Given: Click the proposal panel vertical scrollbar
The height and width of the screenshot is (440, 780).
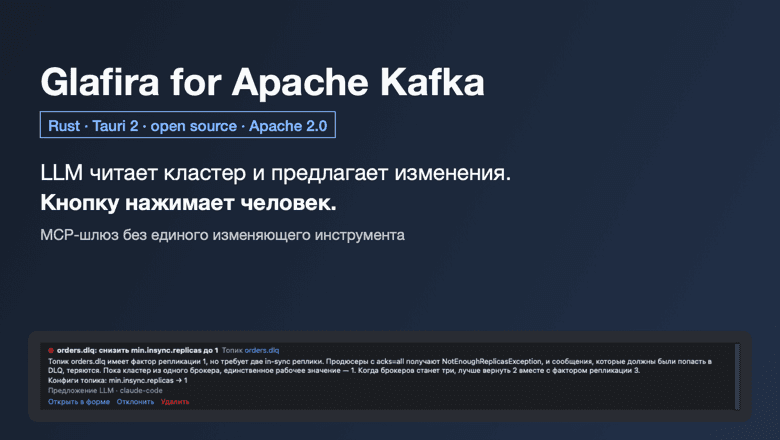Looking at the screenshot, I should tap(737, 376).
